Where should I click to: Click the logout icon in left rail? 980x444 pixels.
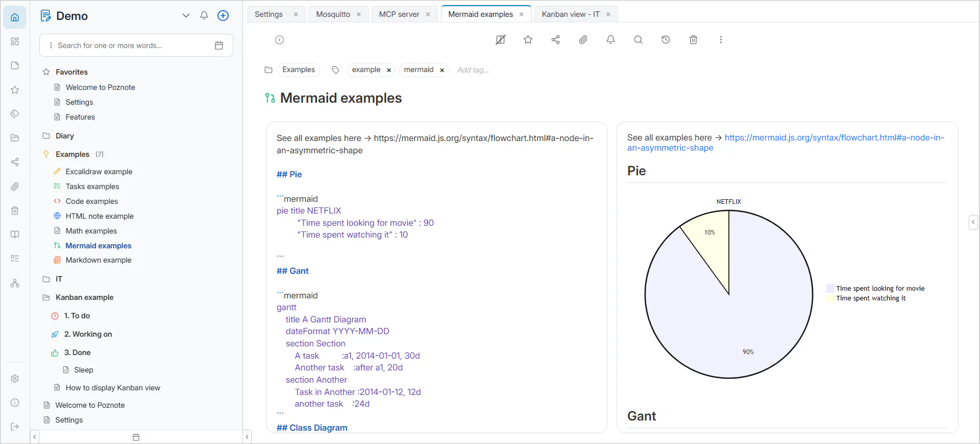coord(15,427)
